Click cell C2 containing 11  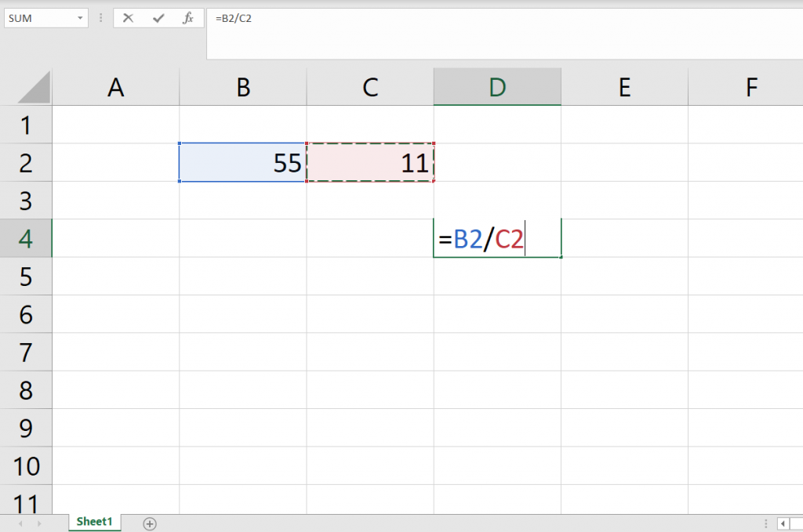tap(370, 163)
